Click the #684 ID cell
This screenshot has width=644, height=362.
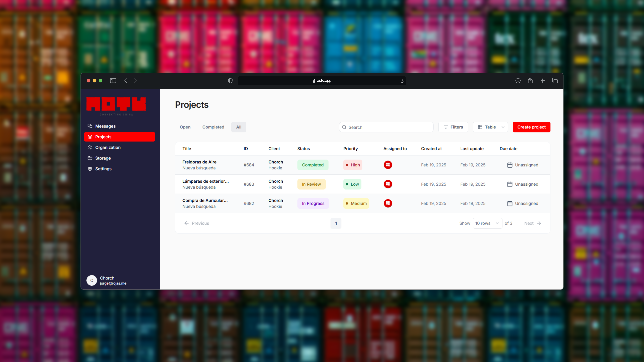249,165
